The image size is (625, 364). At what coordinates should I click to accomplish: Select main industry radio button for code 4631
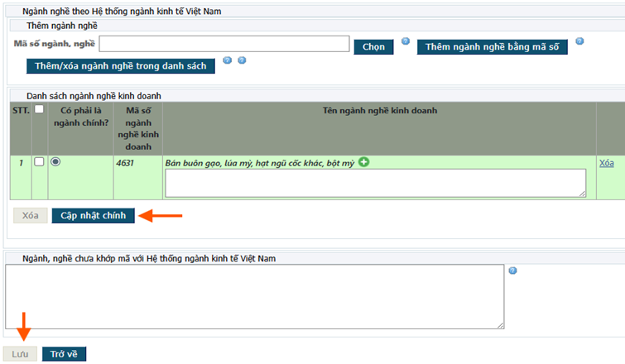coord(55,162)
